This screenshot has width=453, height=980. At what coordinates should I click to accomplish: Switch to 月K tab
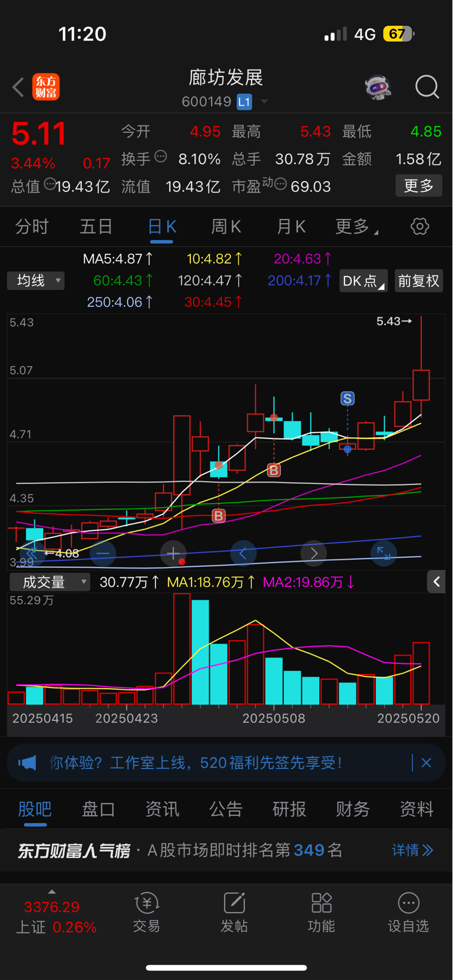point(290,227)
